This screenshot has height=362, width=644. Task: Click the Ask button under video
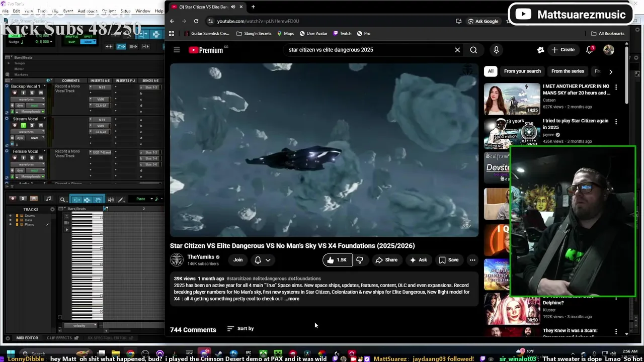pyautogui.click(x=418, y=260)
